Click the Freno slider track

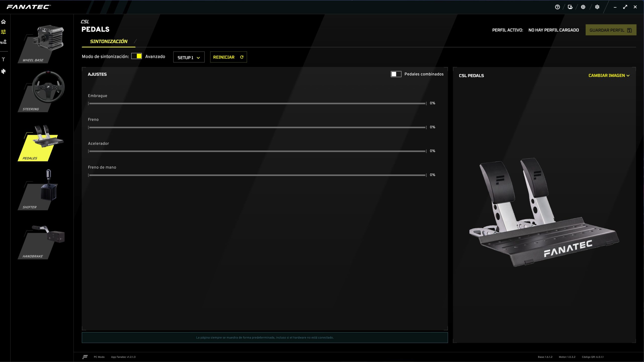[x=257, y=127]
